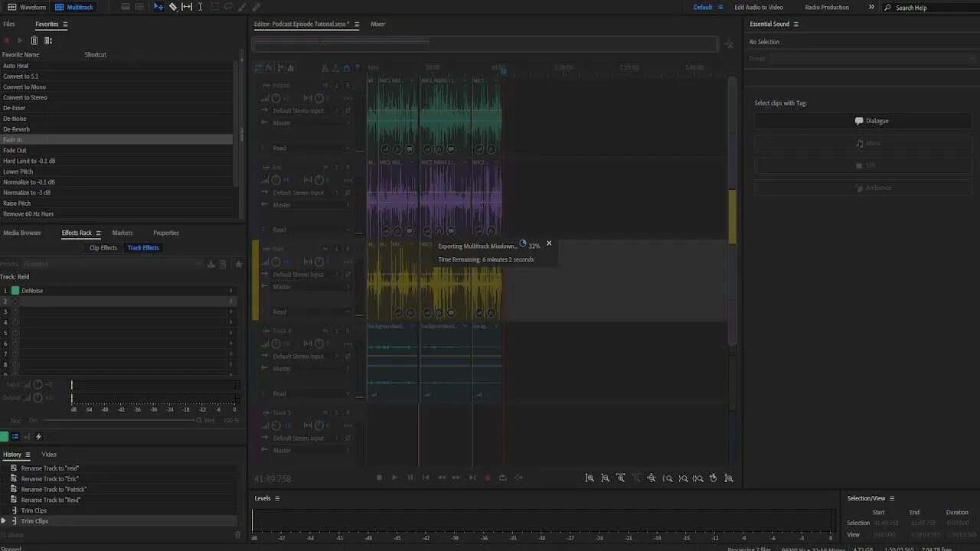
Task: Open Eric track Read automation dropdown
Action: coord(311,230)
